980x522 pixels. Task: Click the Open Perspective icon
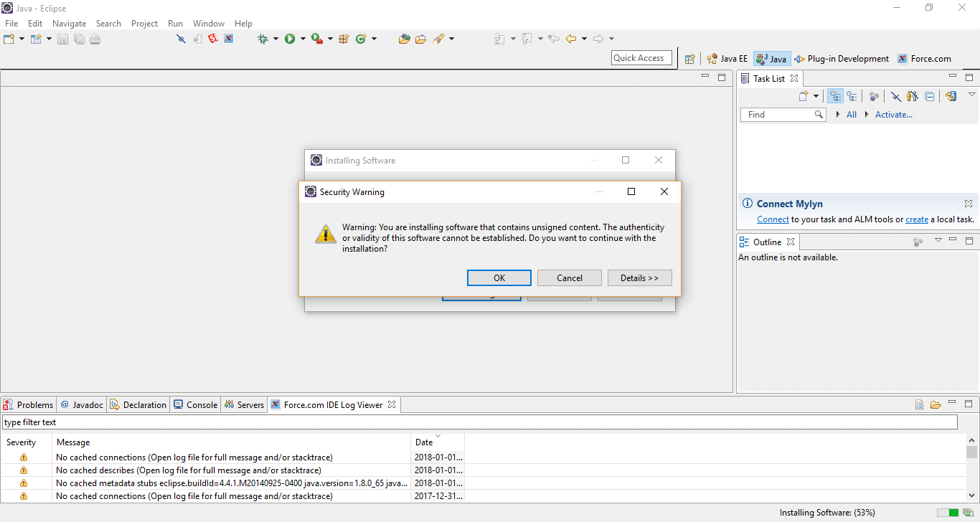[x=689, y=59]
